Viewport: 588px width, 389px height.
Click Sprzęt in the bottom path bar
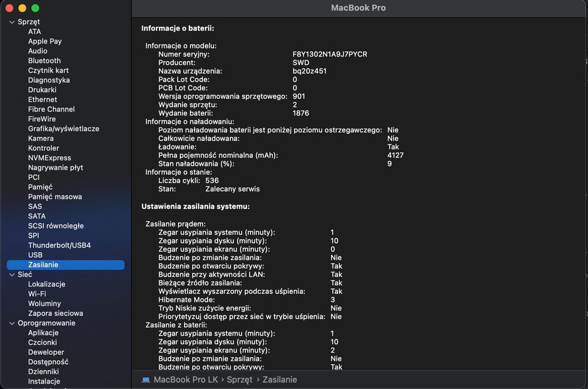tap(239, 380)
